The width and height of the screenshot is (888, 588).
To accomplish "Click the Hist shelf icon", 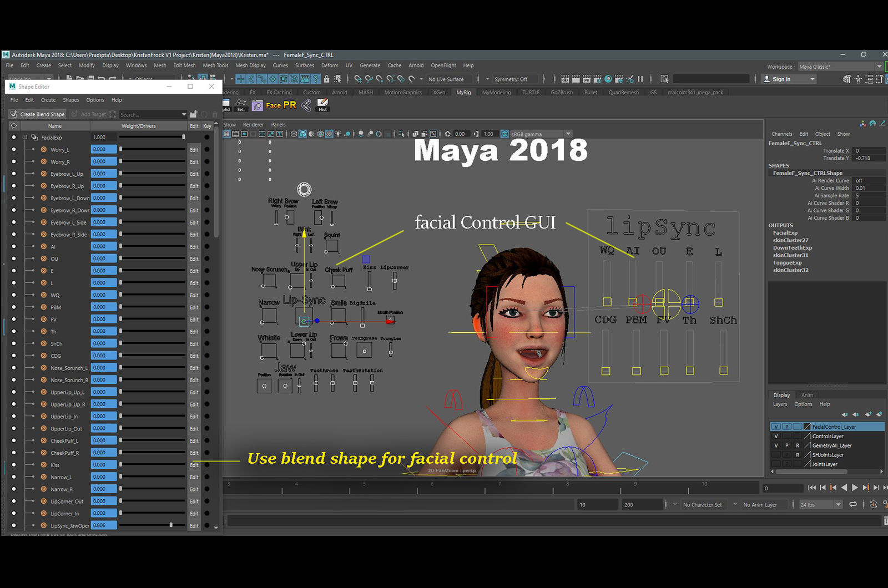I will point(322,105).
